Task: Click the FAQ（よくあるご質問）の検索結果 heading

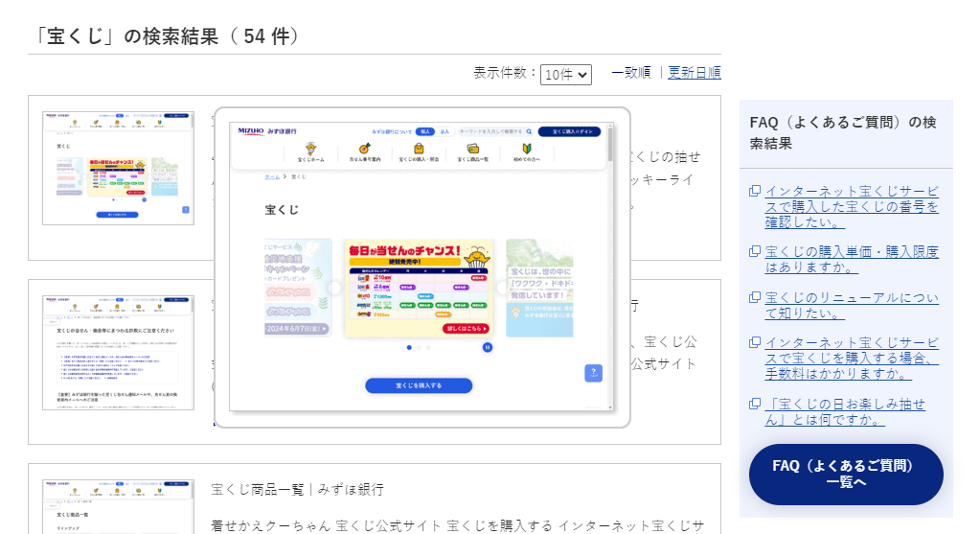Action: click(x=843, y=132)
